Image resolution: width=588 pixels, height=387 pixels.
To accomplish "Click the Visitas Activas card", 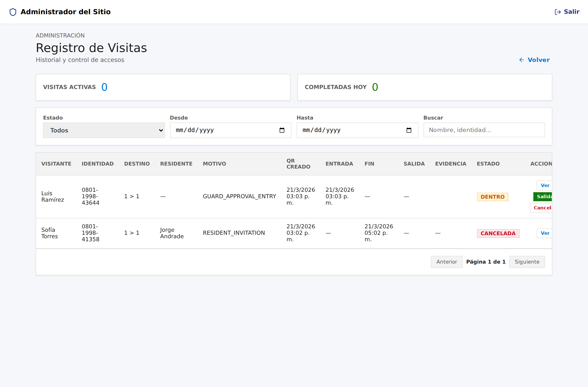I will point(163,87).
